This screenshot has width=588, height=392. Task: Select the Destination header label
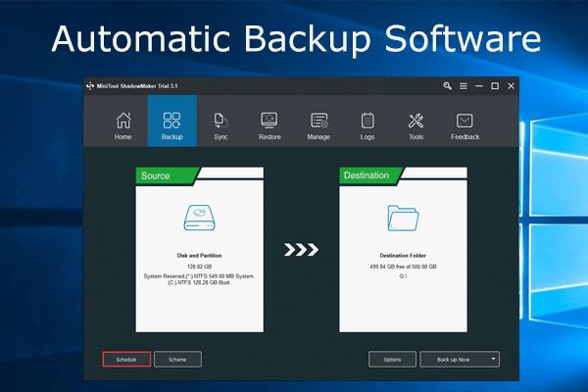(367, 175)
